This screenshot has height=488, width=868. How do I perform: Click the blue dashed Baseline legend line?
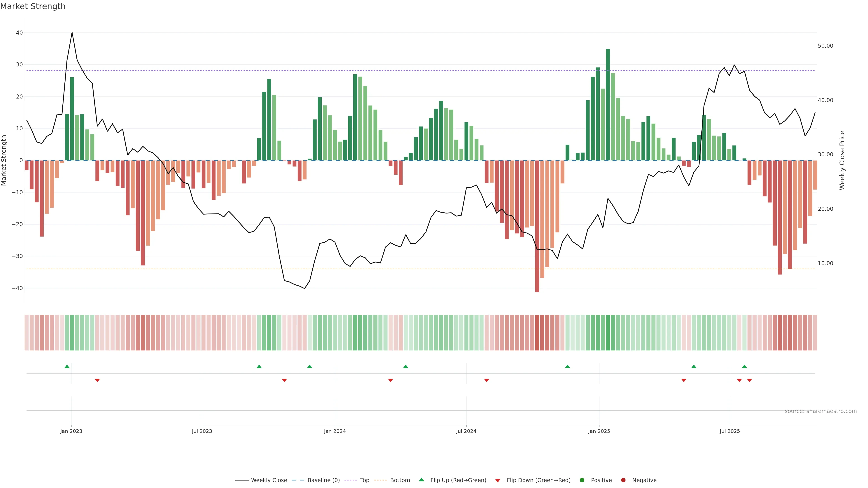tap(298, 480)
